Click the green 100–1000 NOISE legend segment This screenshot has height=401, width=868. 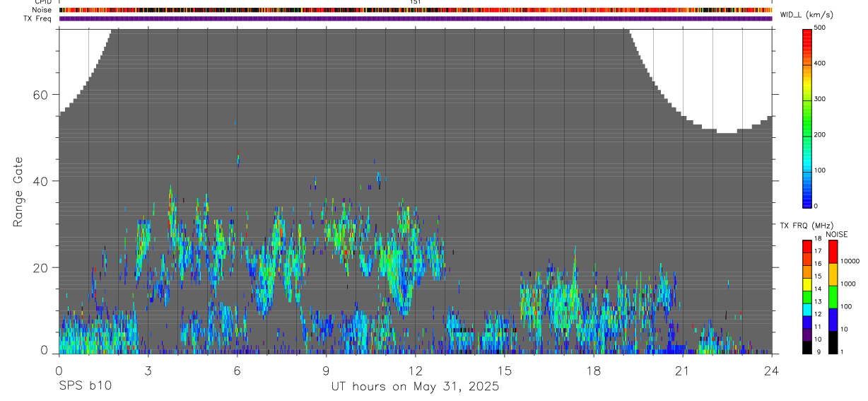click(833, 297)
